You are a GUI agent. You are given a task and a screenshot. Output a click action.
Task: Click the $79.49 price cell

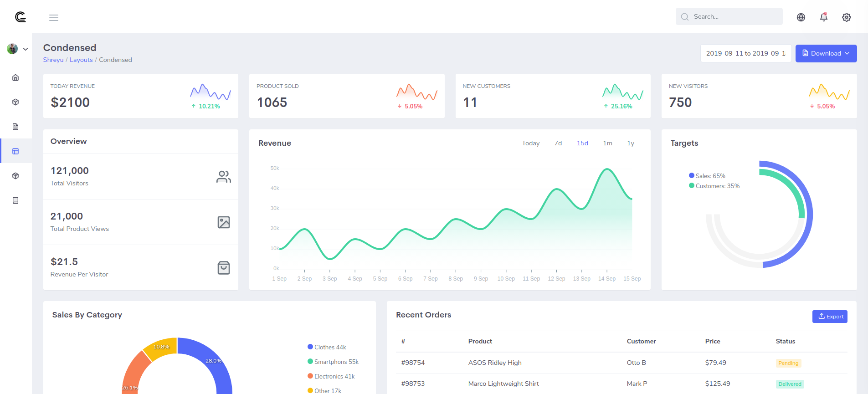(715, 363)
